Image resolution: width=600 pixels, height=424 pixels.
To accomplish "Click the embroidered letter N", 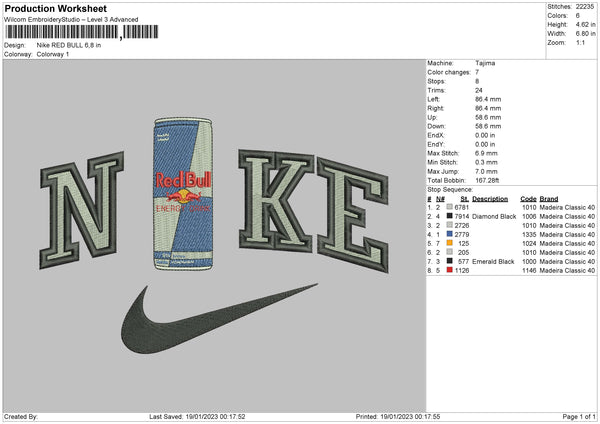I will pyautogui.click(x=82, y=210).
